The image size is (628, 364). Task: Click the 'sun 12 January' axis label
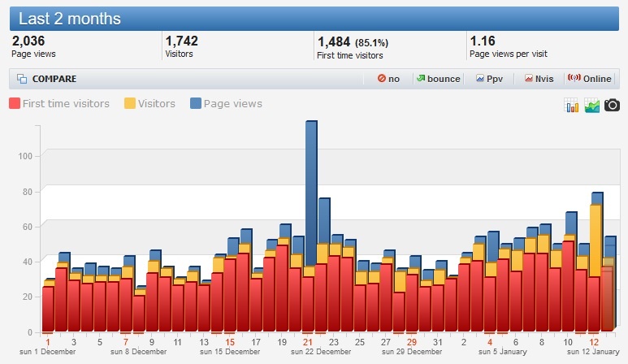[x=593, y=352]
